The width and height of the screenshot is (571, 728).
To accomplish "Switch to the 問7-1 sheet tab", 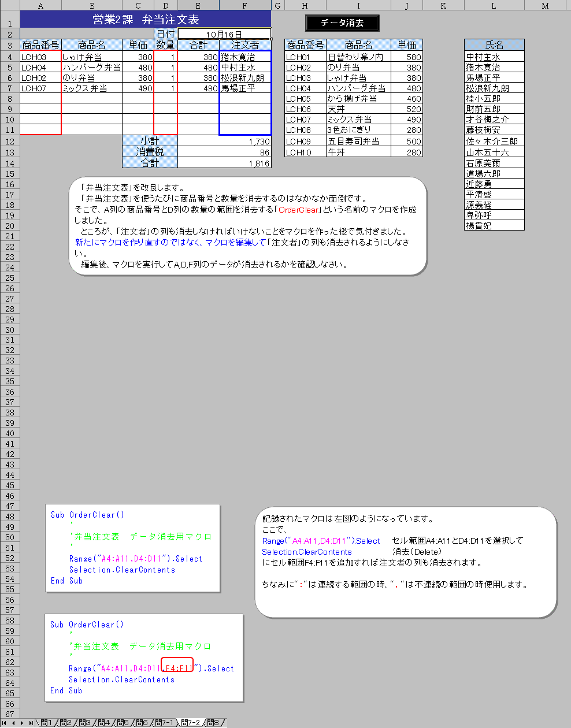I will (x=164, y=723).
